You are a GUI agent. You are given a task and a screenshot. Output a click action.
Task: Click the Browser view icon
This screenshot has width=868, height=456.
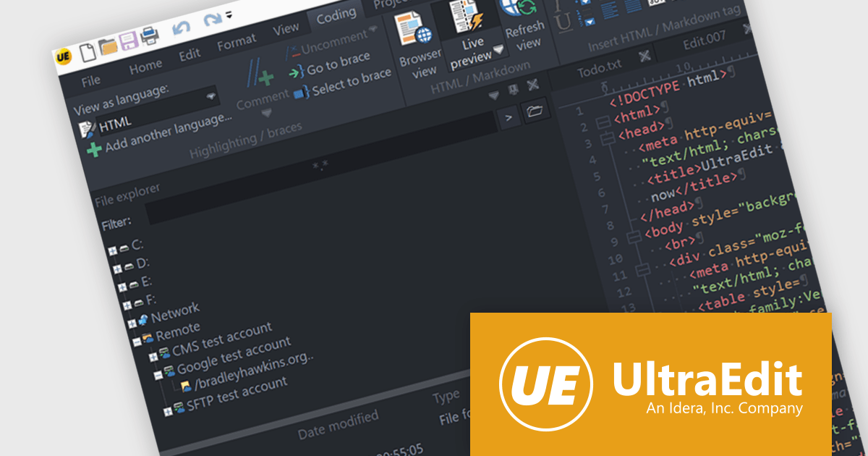coord(414,28)
